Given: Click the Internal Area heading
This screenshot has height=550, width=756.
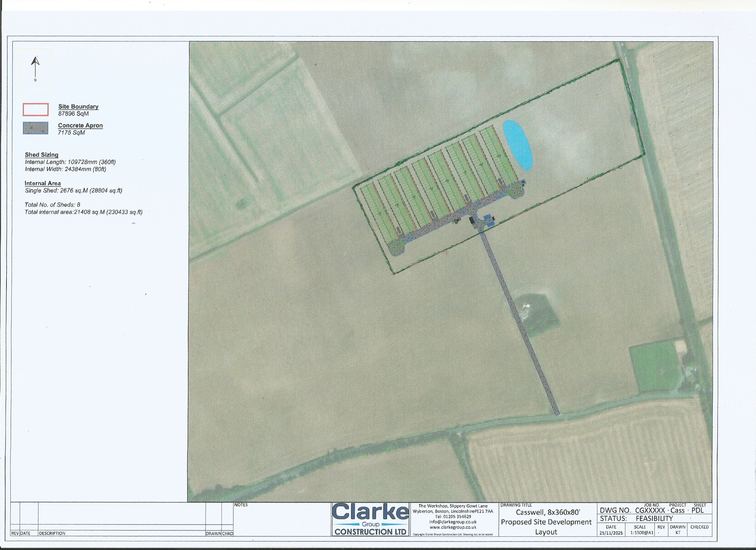Looking at the screenshot, I should pyautogui.click(x=43, y=183).
